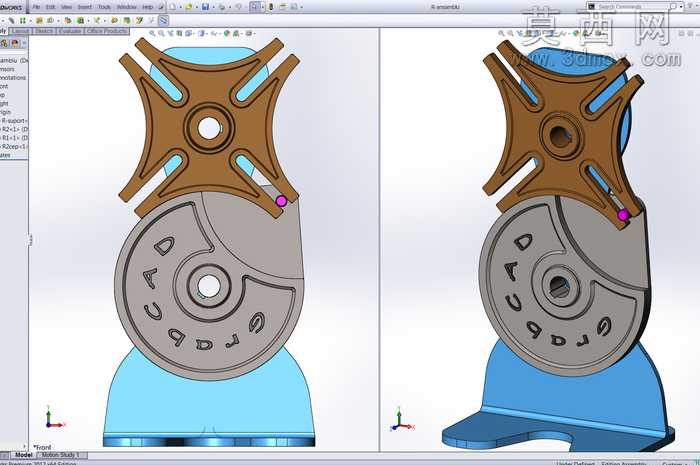Screen dimensions: 700x465
Task: Select the Mates folder in the tree
Action: (x=5, y=155)
